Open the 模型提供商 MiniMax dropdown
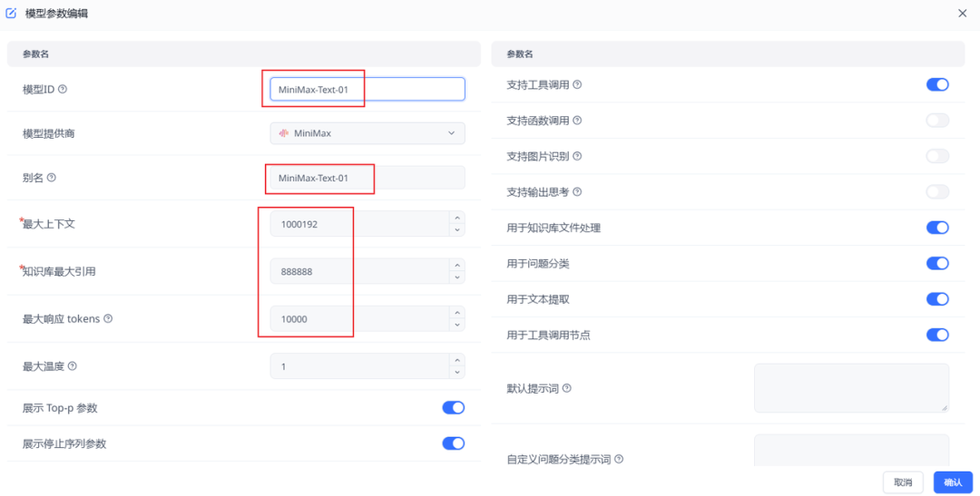980x496 pixels. [367, 133]
